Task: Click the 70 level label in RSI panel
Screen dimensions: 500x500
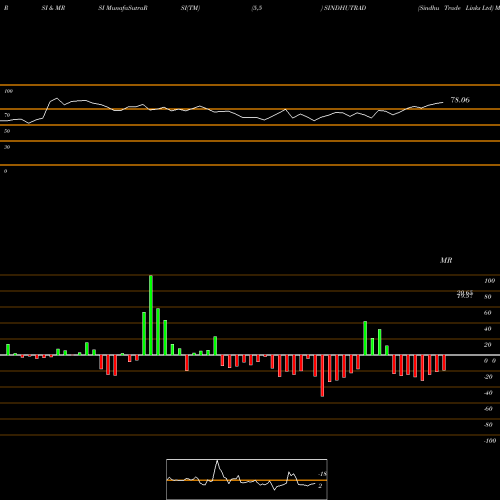Action: pos(7,115)
